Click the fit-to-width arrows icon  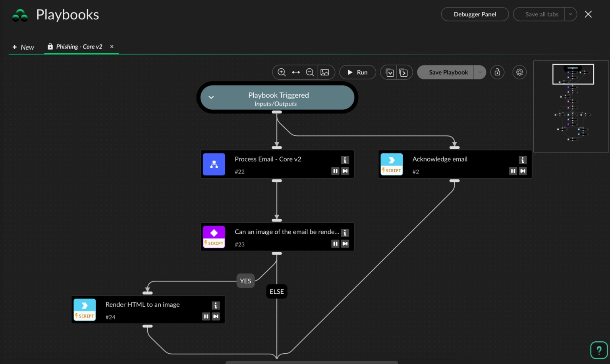(x=296, y=72)
